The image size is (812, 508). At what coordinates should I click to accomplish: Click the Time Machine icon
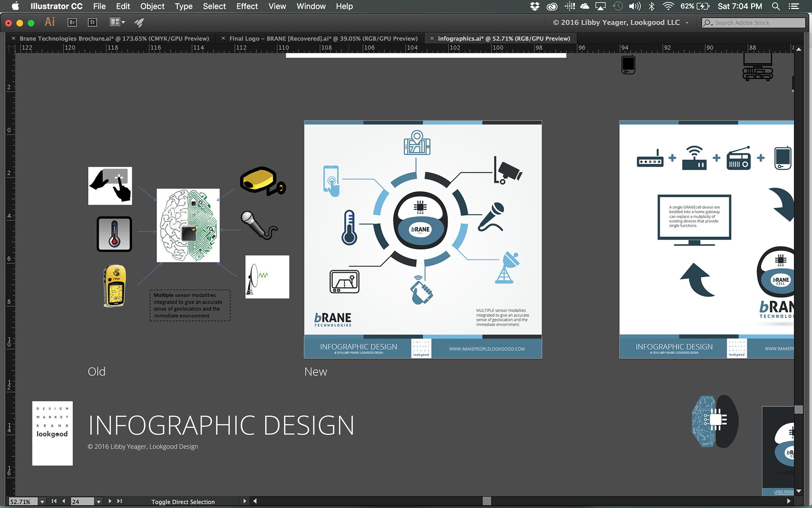(x=618, y=6)
